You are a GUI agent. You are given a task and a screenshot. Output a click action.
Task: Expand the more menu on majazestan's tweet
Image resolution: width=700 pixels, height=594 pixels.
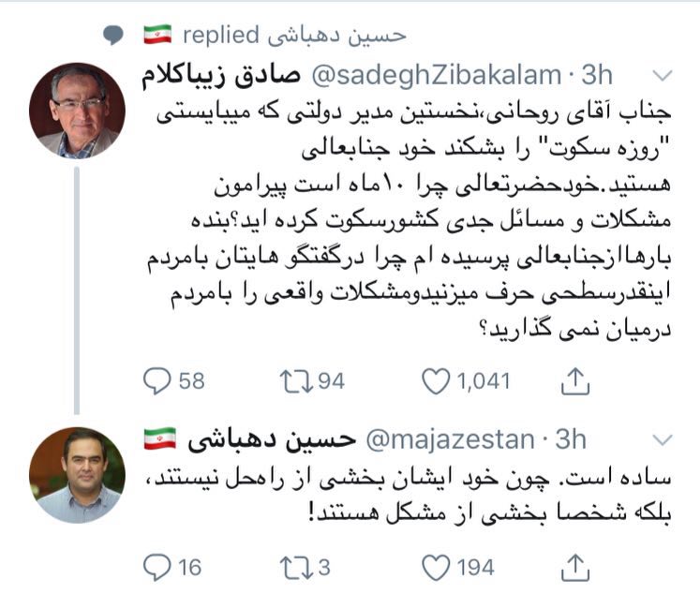click(661, 439)
